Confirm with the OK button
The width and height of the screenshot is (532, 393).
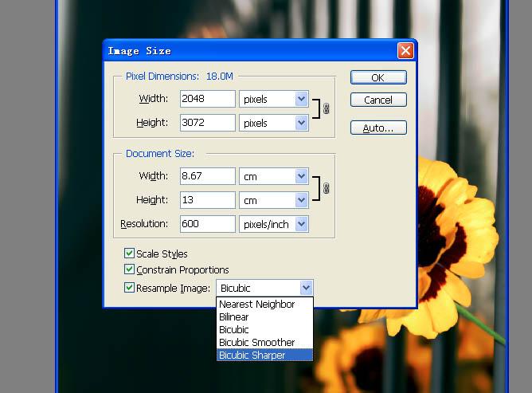pyautogui.click(x=378, y=77)
